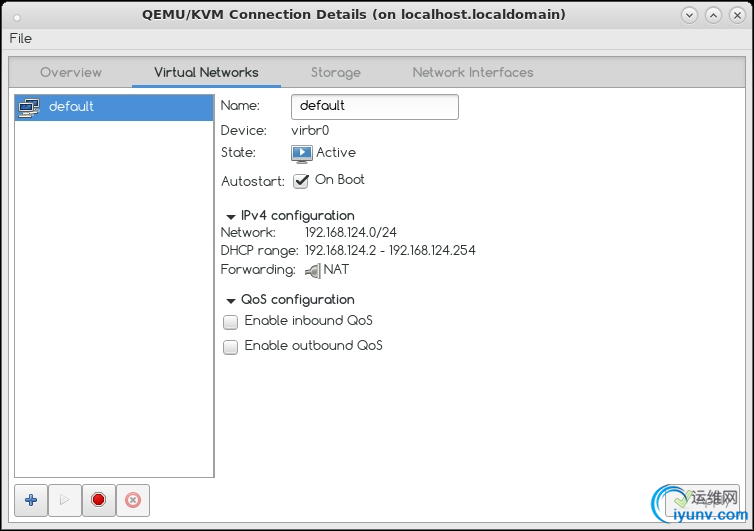Go to Network Interfaces tab
The height and width of the screenshot is (531, 754).
(473, 73)
